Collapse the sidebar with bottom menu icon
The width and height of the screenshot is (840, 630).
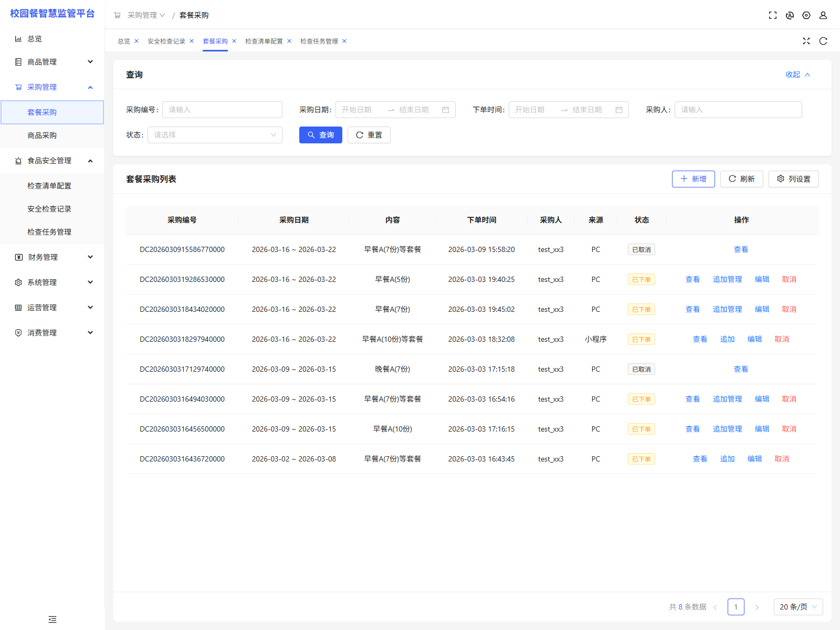pos(52,619)
